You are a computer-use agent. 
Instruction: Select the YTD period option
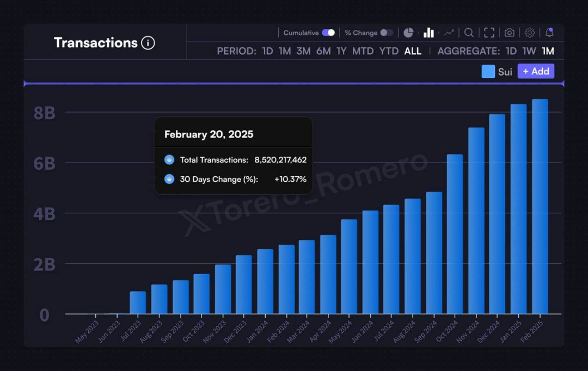click(x=389, y=51)
